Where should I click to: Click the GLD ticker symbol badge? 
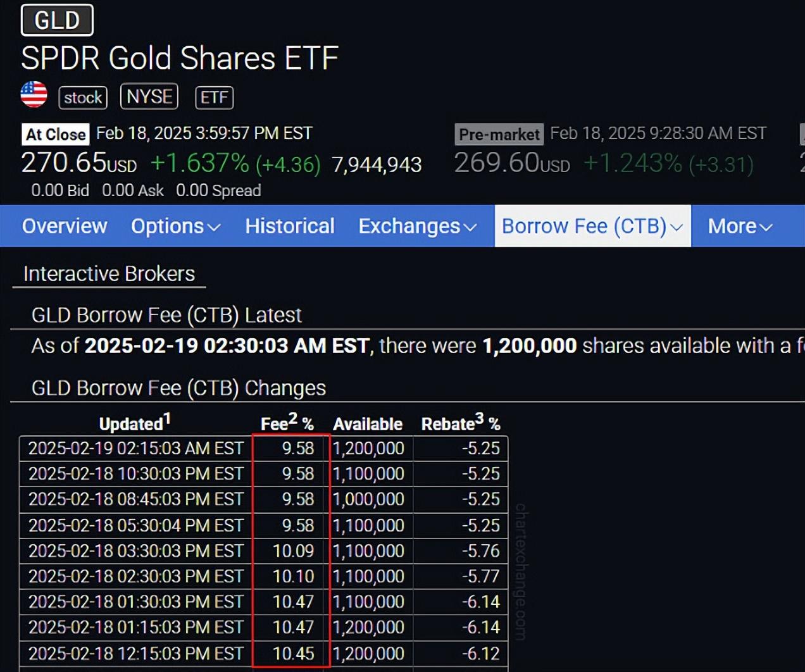click(x=57, y=20)
